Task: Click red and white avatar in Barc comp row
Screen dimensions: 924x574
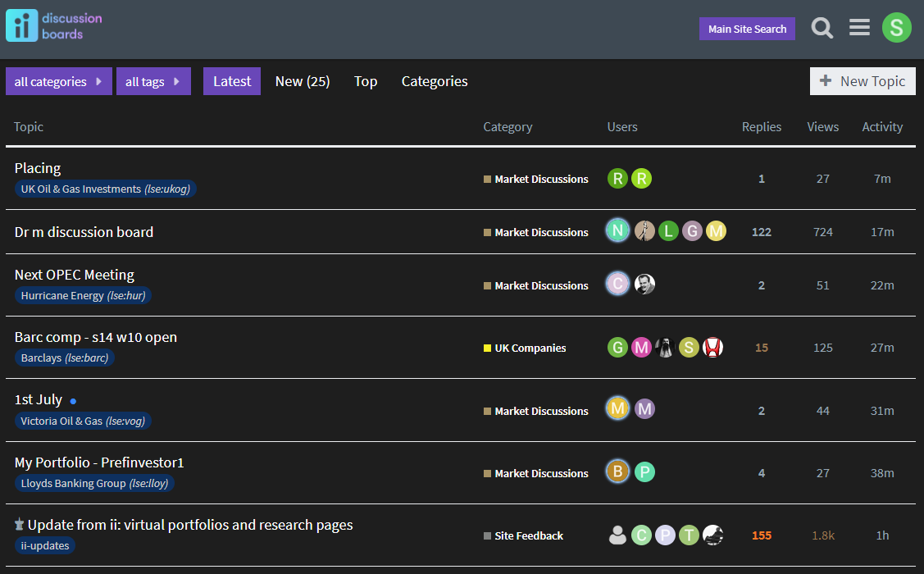Action: click(x=712, y=347)
